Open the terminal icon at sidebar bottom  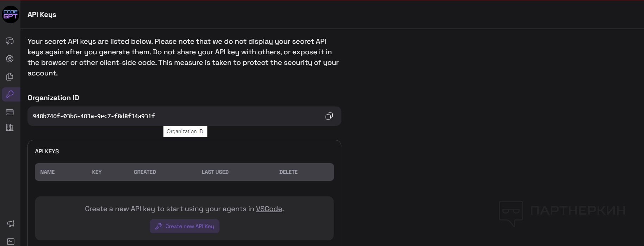[11, 241]
